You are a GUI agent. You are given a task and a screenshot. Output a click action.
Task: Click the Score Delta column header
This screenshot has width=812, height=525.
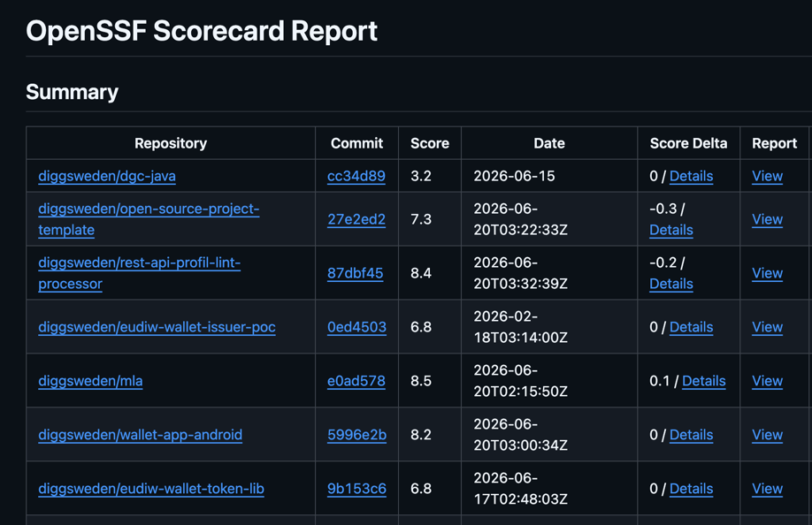coord(689,143)
